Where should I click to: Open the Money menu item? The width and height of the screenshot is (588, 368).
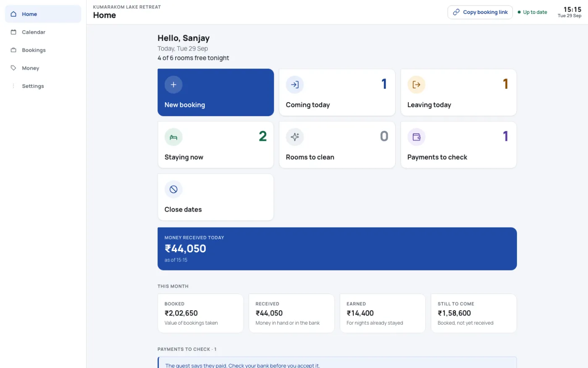point(43,68)
